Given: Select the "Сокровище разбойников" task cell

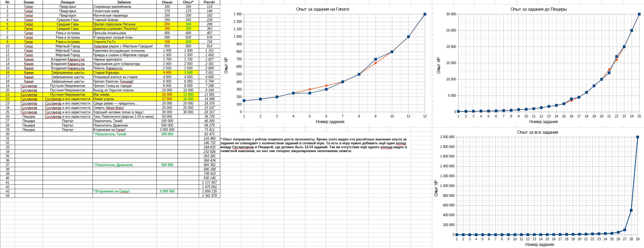Looking at the screenshot, I should 112,6.
